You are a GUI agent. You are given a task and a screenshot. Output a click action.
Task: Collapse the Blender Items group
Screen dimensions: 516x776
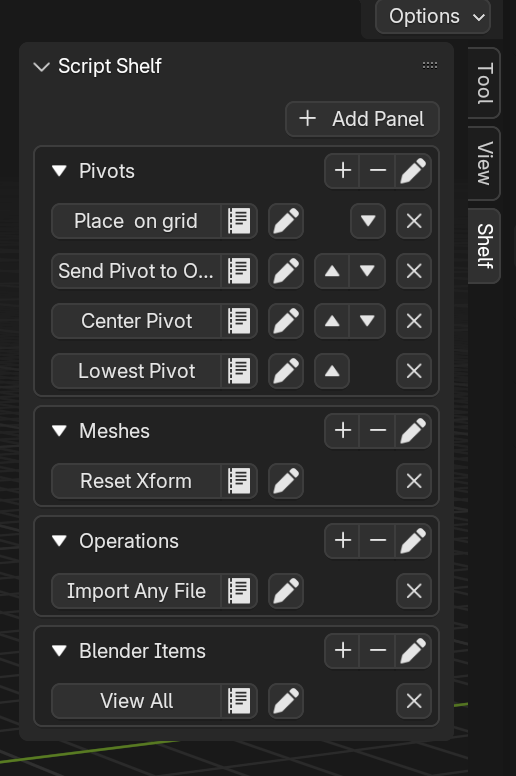pos(59,650)
